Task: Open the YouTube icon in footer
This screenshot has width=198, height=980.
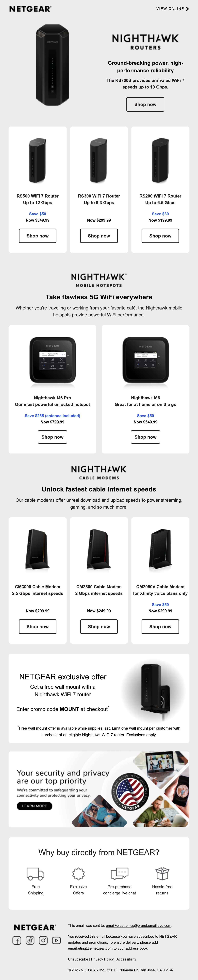Action: pos(56,940)
